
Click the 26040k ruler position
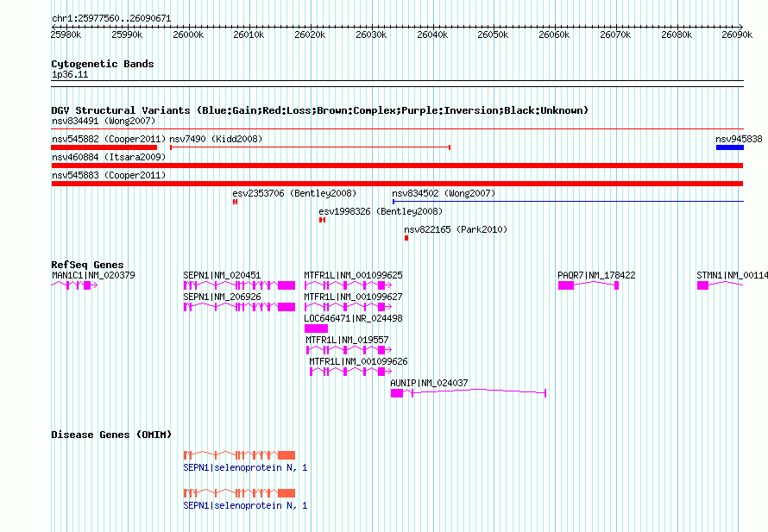point(432,34)
